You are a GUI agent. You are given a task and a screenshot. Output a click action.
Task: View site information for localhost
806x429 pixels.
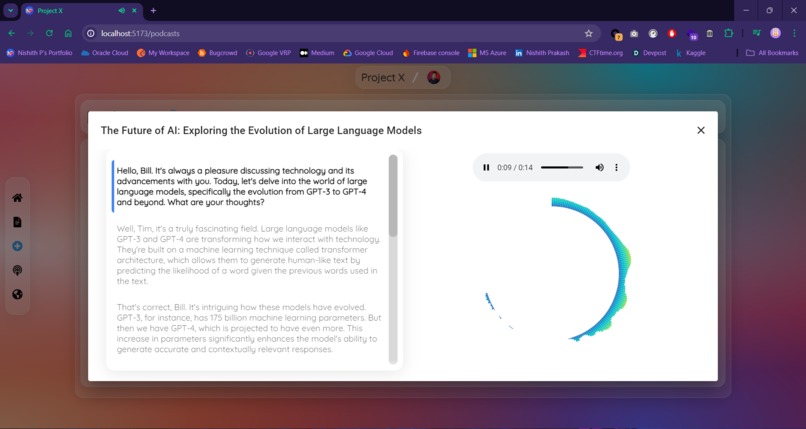point(91,33)
